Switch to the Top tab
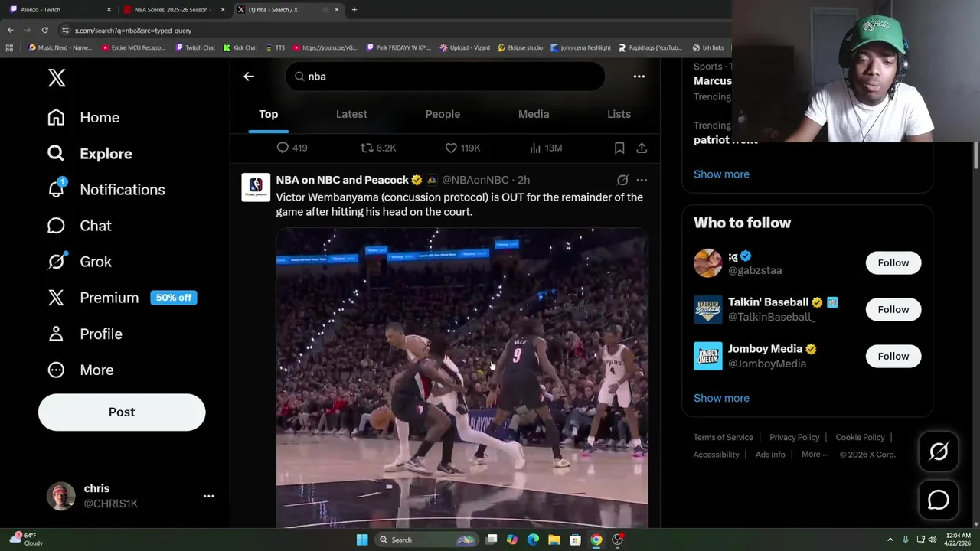980x551 pixels. tap(268, 114)
